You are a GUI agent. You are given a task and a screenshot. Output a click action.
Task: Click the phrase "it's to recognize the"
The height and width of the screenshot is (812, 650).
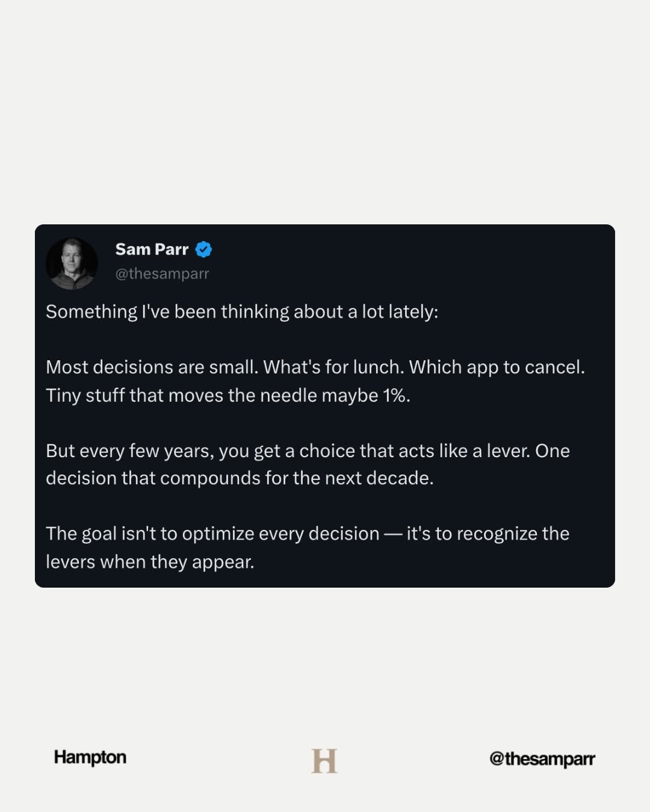point(487,534)
